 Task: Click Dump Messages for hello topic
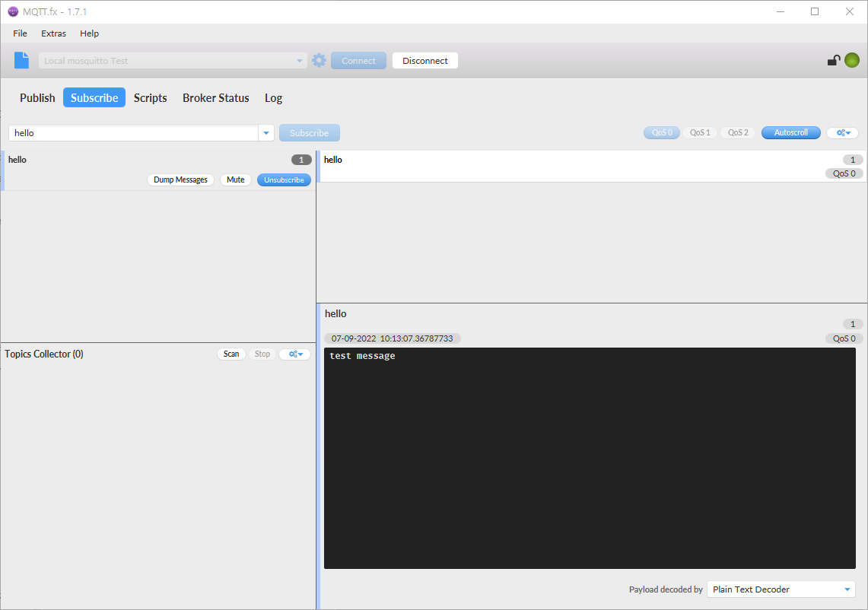(x=180, y=180)
